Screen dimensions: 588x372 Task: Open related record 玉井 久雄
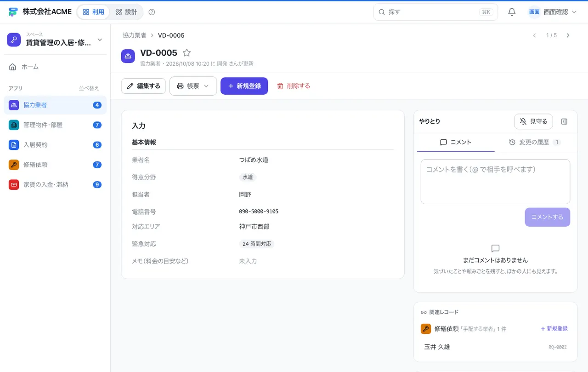tap(495, 347)
